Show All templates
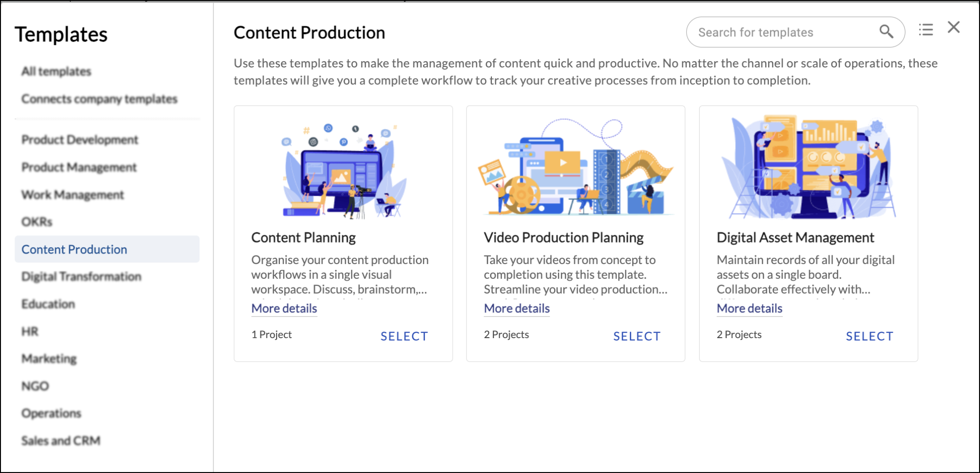The width and height of the screenshot is (980, 473). [56, 71]
